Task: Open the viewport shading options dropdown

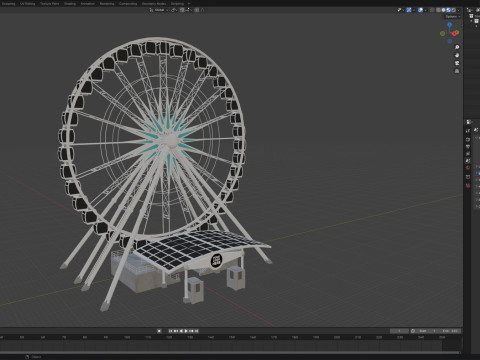Action: click(458, 10)
